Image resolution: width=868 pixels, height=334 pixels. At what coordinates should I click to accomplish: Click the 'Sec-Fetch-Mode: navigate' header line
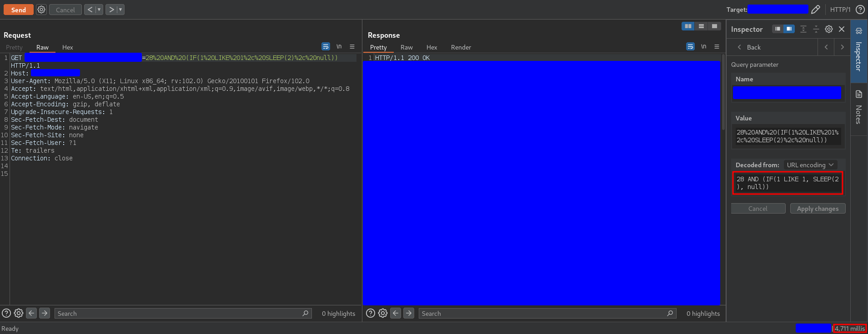coord(55,127)
